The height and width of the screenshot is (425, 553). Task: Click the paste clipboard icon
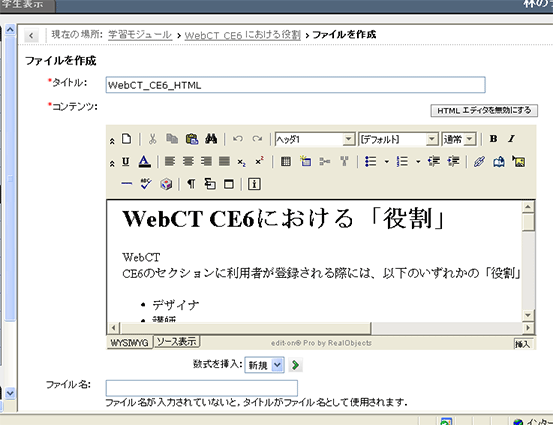(x=192, y=139)
